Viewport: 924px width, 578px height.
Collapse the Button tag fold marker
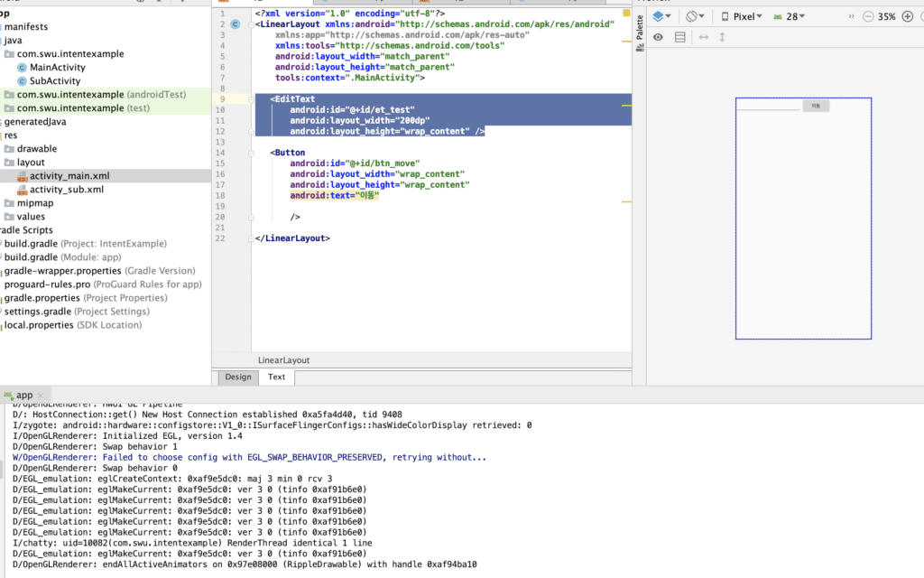point(251,153)
